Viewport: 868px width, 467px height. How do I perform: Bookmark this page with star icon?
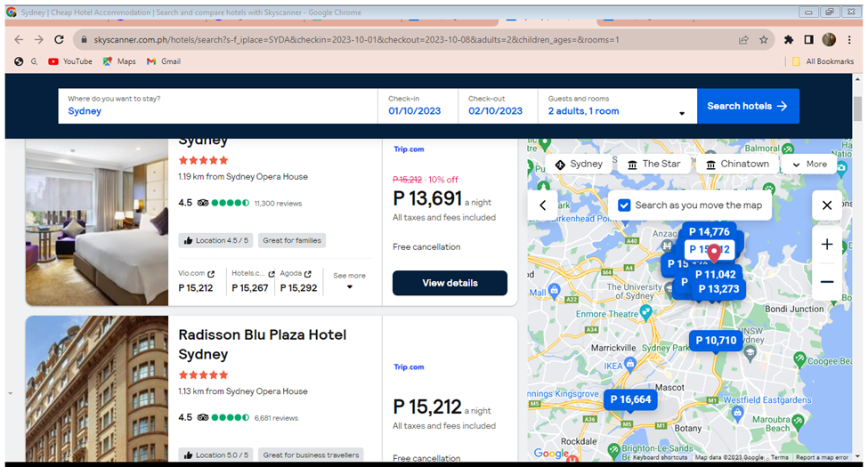pyautogui.click(x=764, y=40)
